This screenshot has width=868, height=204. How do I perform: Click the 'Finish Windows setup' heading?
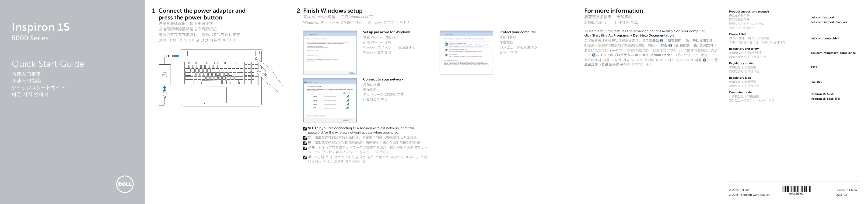point(333,11)
